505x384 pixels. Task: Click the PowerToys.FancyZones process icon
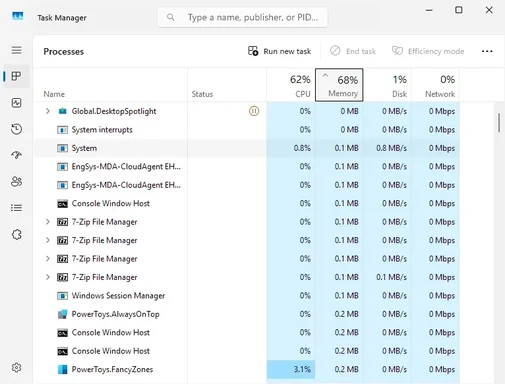point(62,369)
